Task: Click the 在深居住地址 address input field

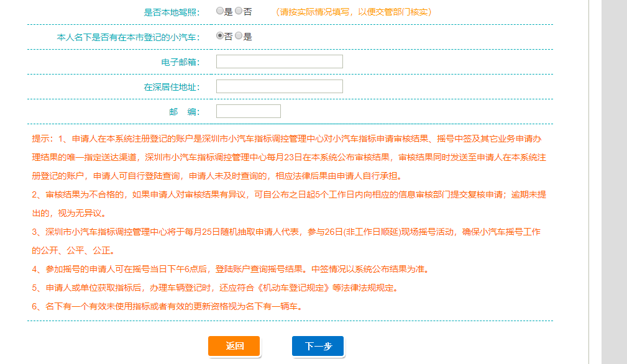Action: [x=278, y=86]
